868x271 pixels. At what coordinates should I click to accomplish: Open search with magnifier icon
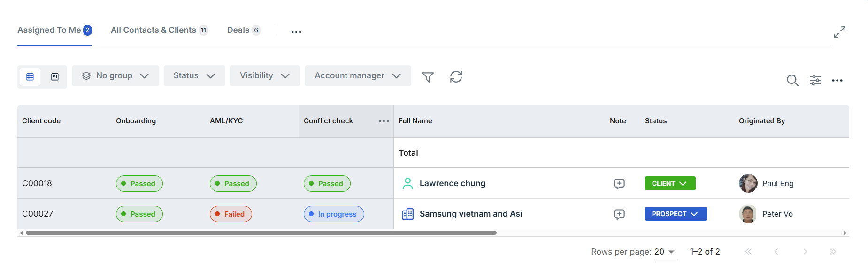click(792, 80)
